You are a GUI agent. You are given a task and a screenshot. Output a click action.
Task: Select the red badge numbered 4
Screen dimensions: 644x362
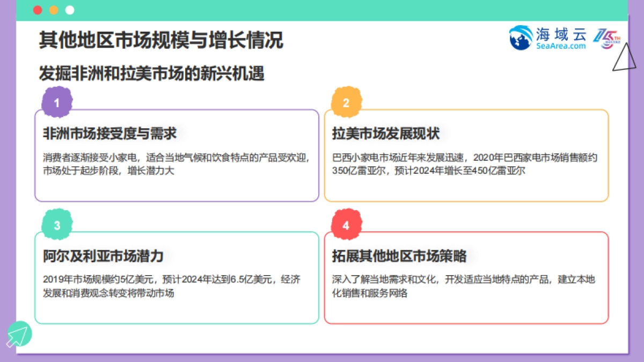tap(346, 225)
